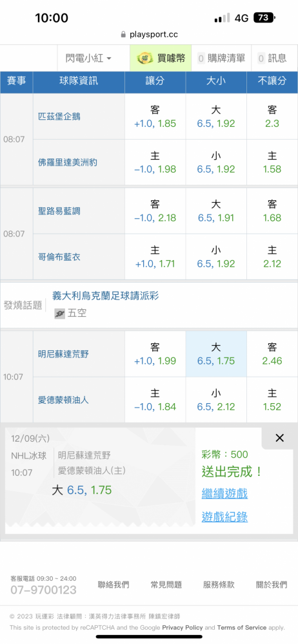Image resolution: width=298 pixels, height=644 pixels.
Task: Open Google Privacy Policy link
Action: [x=183, y=627]
